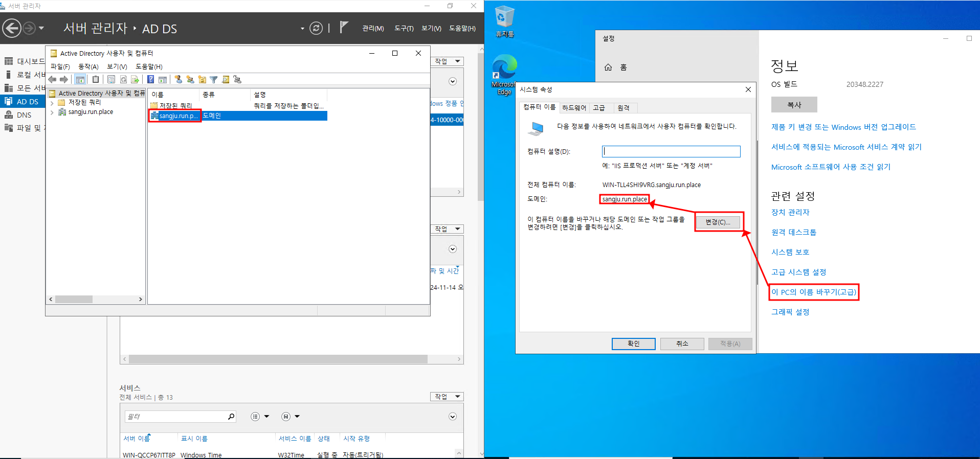
Task: Click the 취소 button in System Properties
Action: (x=682, y=343)
